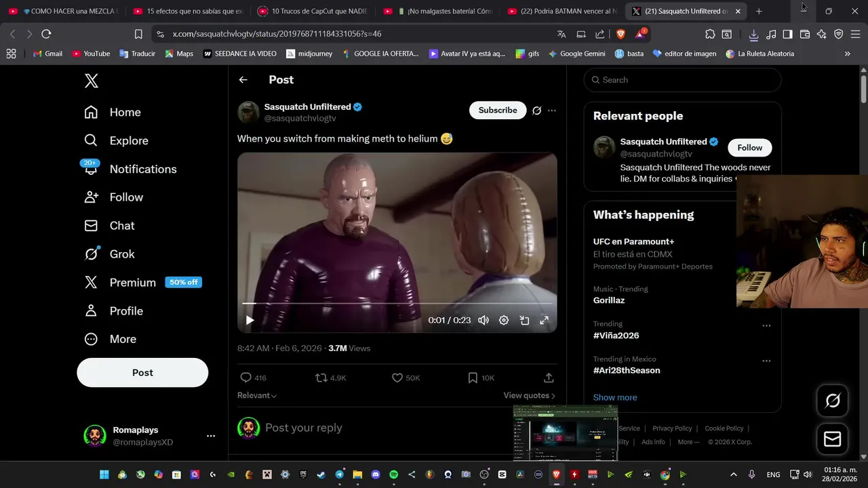Go back using the Post arrow
The image size is (868, 488).
pos(243,80)
